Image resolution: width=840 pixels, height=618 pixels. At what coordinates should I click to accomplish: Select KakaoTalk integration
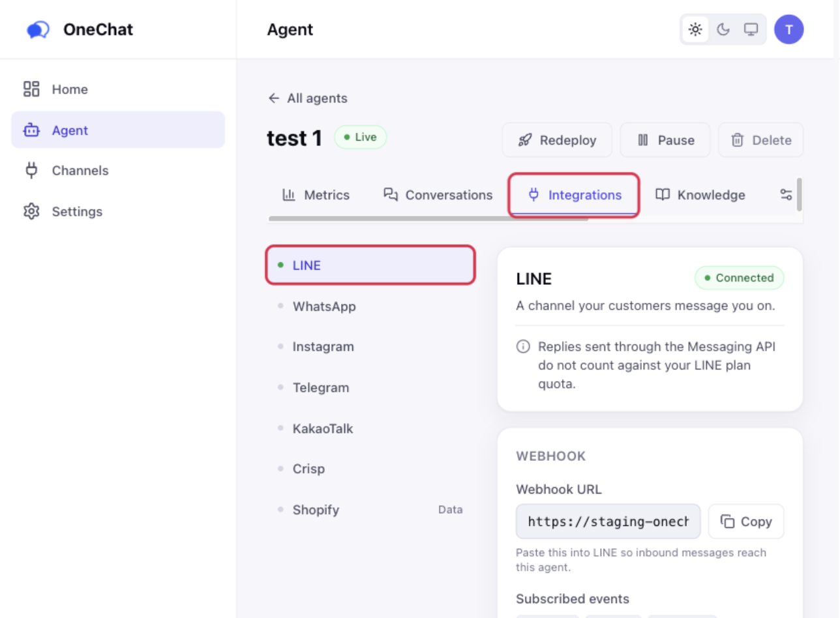coord(370,428)
